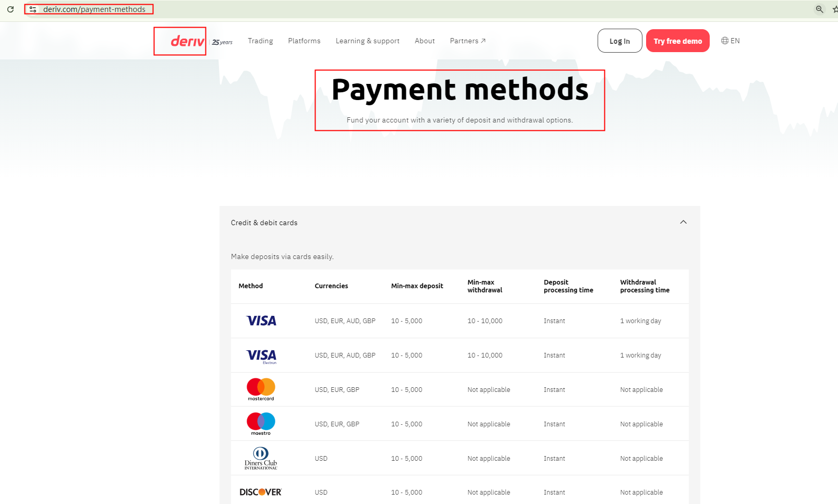Click the zoom magnifier icon in address bar
The image size is (838, 504).
(x=820, y=9)
